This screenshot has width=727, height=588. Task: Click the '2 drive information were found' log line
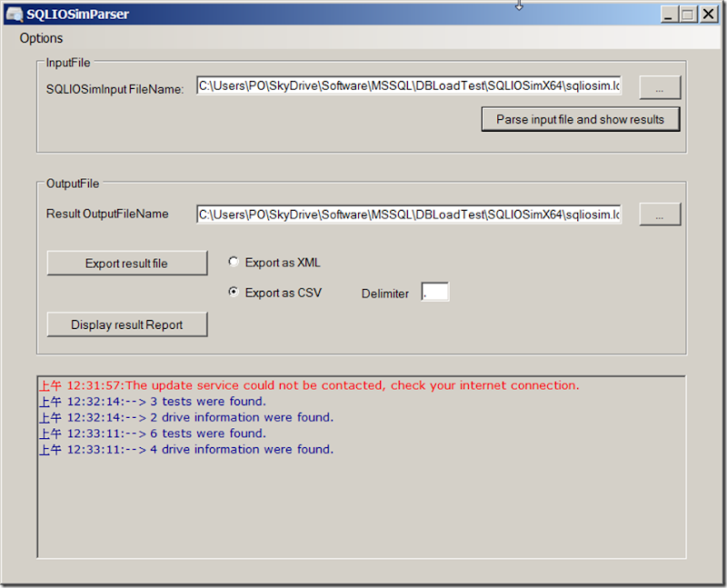tap(186, 417)
